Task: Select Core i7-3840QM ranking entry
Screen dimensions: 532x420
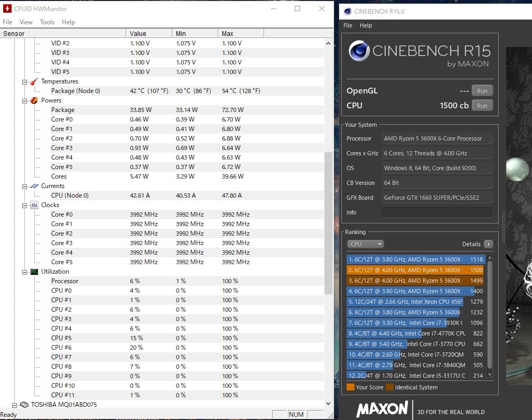Action: [416, 365]
